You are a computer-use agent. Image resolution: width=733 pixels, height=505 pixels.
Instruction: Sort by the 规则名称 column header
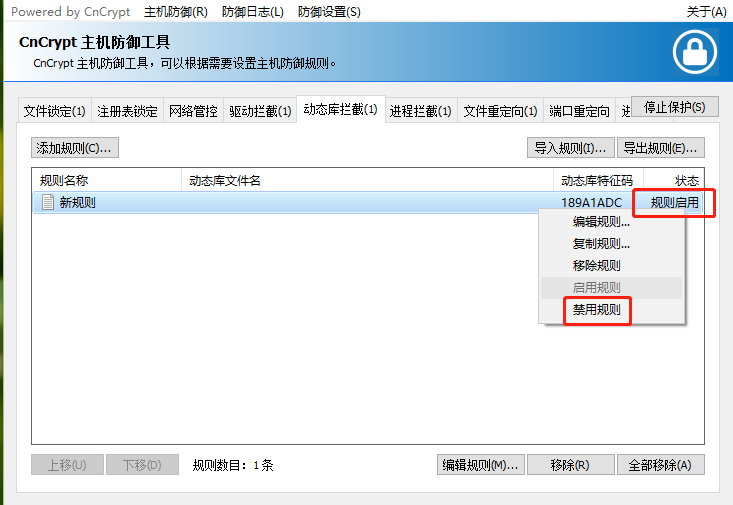(107, 180)
